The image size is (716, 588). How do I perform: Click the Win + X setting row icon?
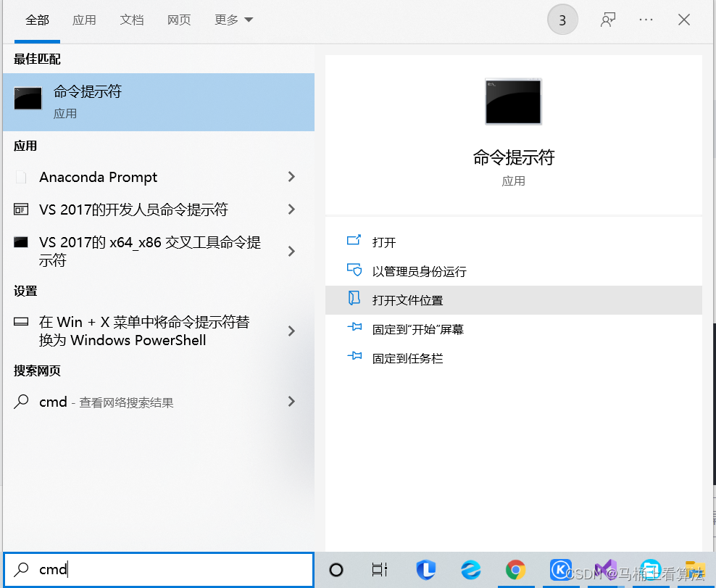[21, 322]
